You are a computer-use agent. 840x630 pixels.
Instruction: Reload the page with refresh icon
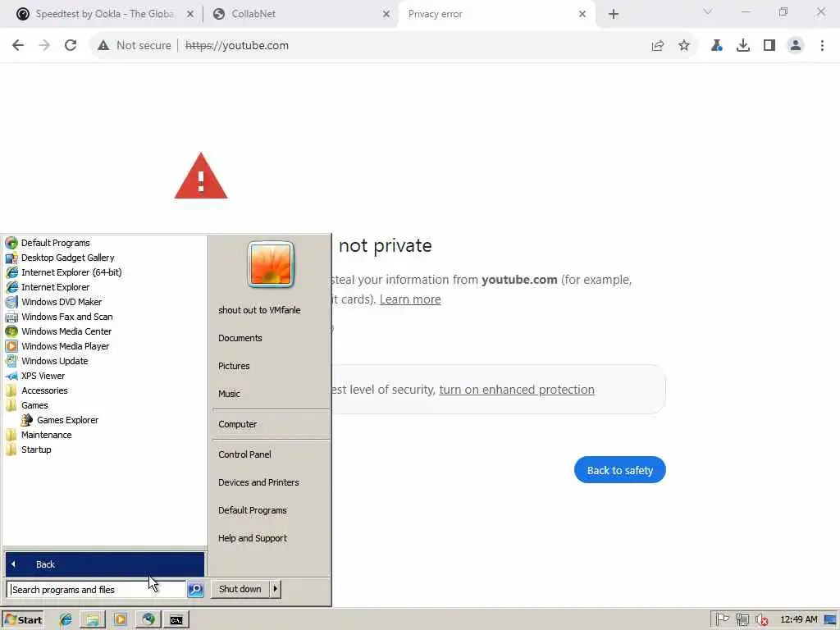click(71, 46)
